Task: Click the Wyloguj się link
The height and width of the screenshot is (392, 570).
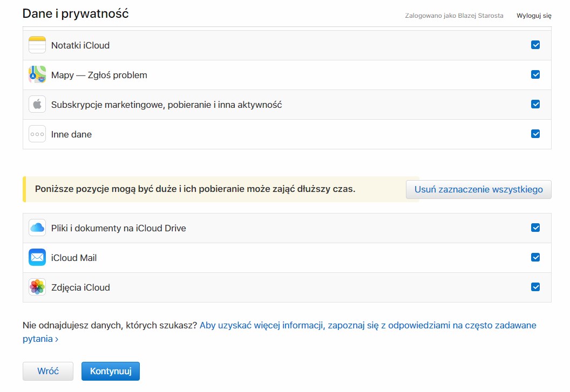Action: [x=534, y=16]
